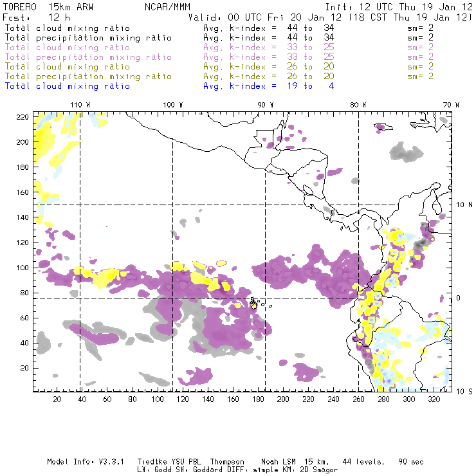Click the y-axis tick label '220'
Image resolution: width=476 pixels, height=476 pixels.
click(x=23, y=117)
